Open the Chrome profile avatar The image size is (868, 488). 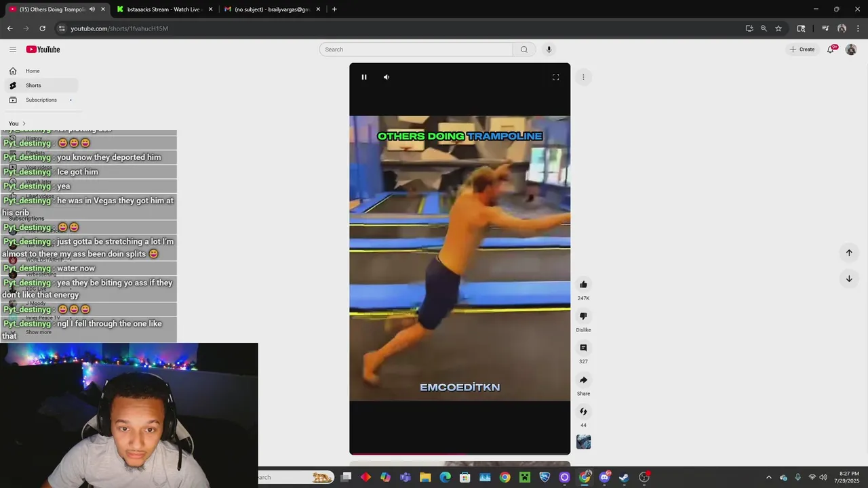point(842,28)
